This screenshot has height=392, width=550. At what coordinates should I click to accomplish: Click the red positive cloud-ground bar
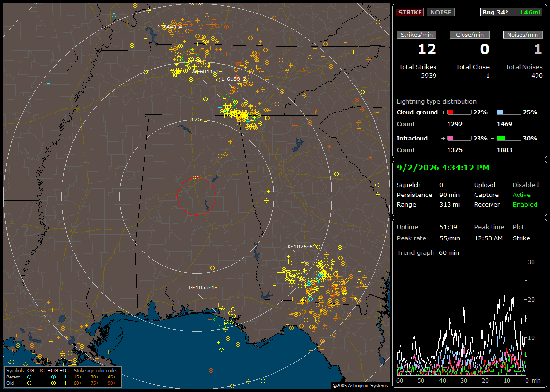click(x=459, y=112)
